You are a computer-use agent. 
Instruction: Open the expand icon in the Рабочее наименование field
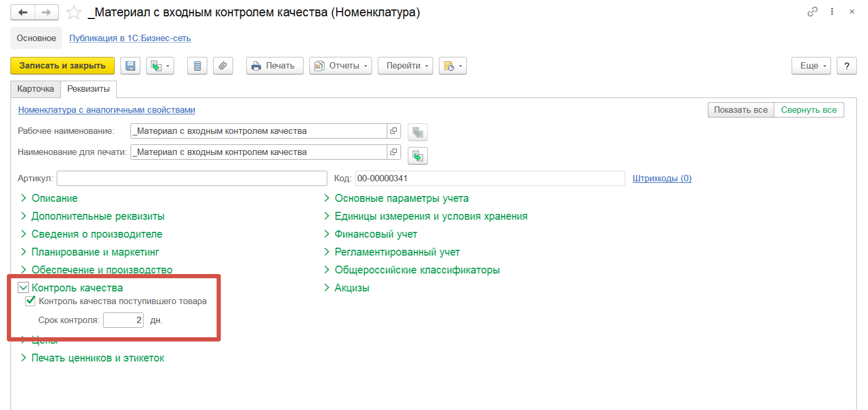click(394, 131)
